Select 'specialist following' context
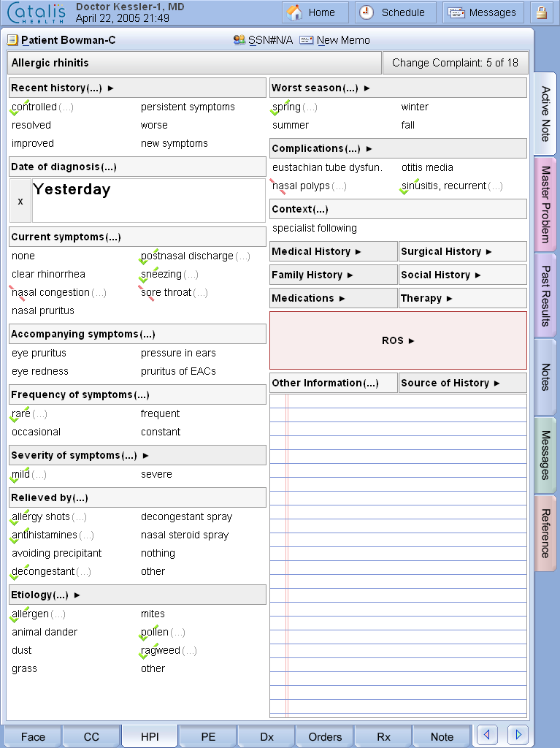The image size is (560, 748). 315,228
